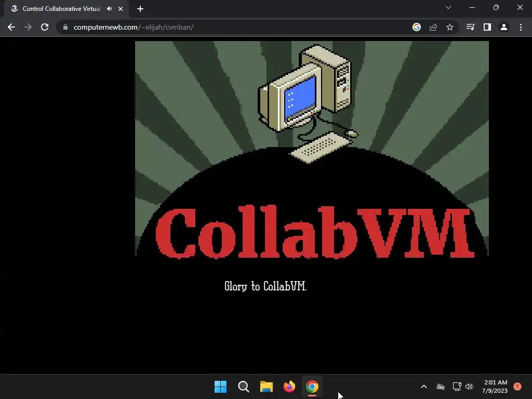Open the tab search dropdown arrow
Screen dimensions: 532x399
[448, 7]
